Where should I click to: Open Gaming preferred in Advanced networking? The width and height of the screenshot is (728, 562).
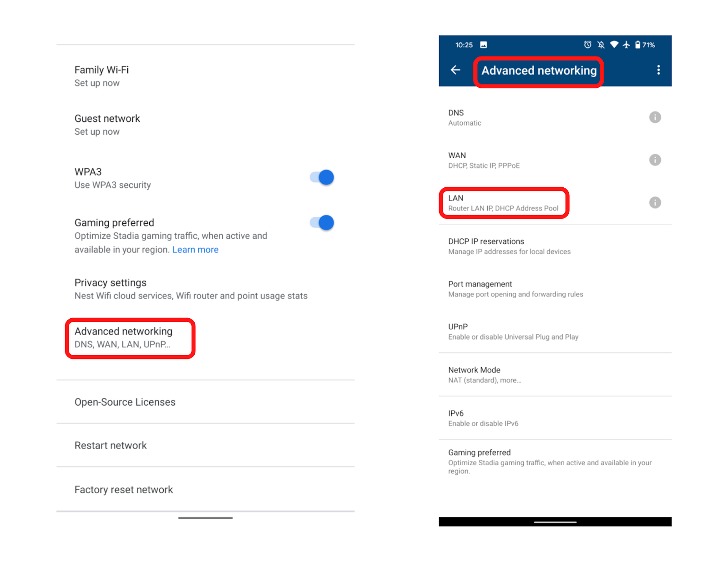[x=555, y=461]
